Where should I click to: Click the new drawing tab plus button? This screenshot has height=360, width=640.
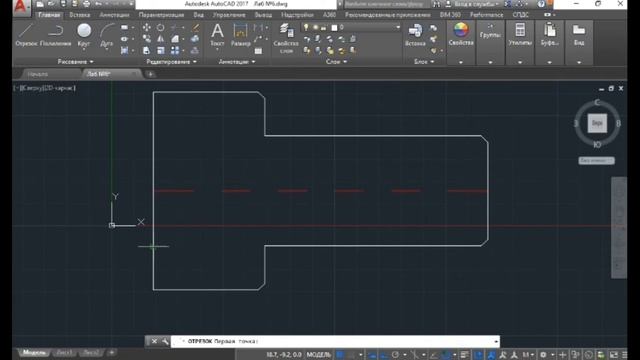150,74
